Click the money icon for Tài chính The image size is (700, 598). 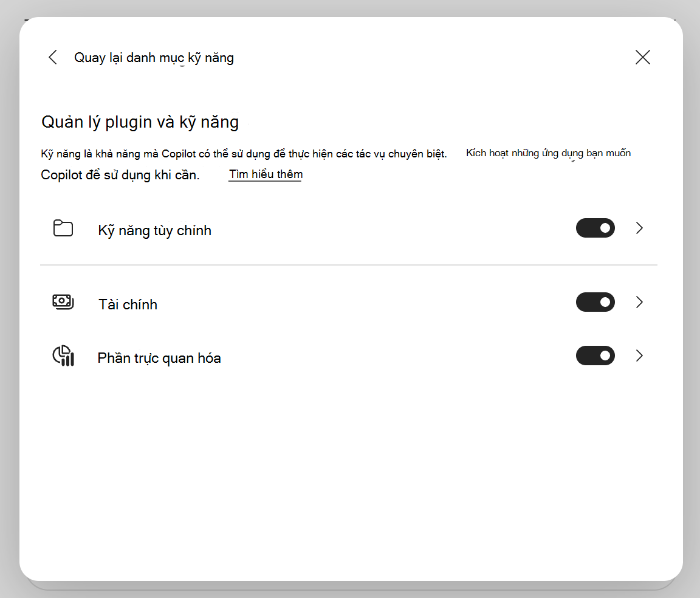pos(63,302)
